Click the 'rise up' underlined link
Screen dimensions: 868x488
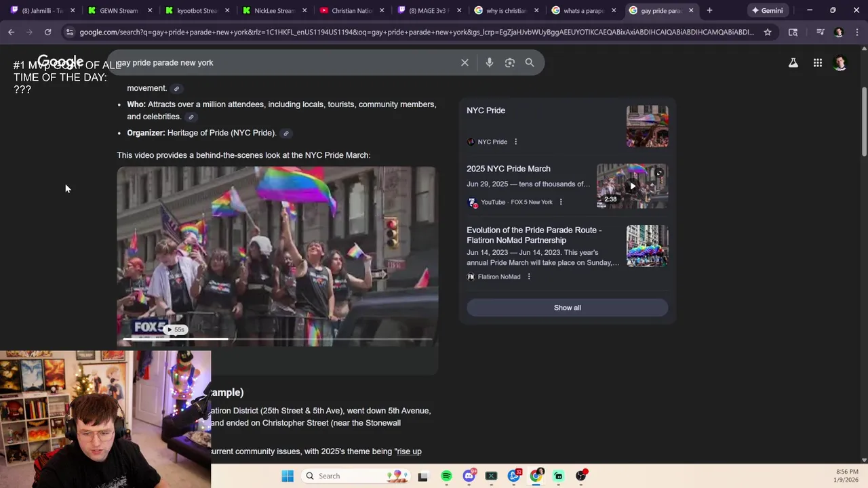409,451
